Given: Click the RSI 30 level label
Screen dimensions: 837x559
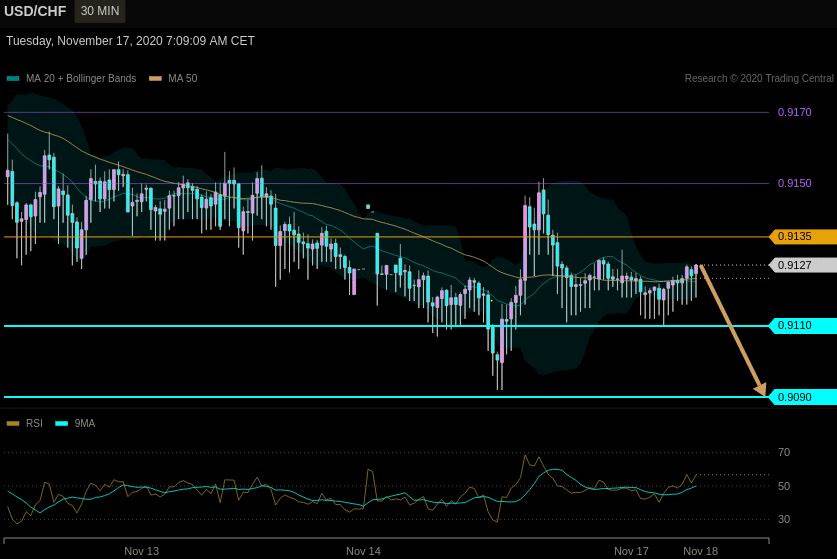Looking at the screenshot, I should pos(784,519).
